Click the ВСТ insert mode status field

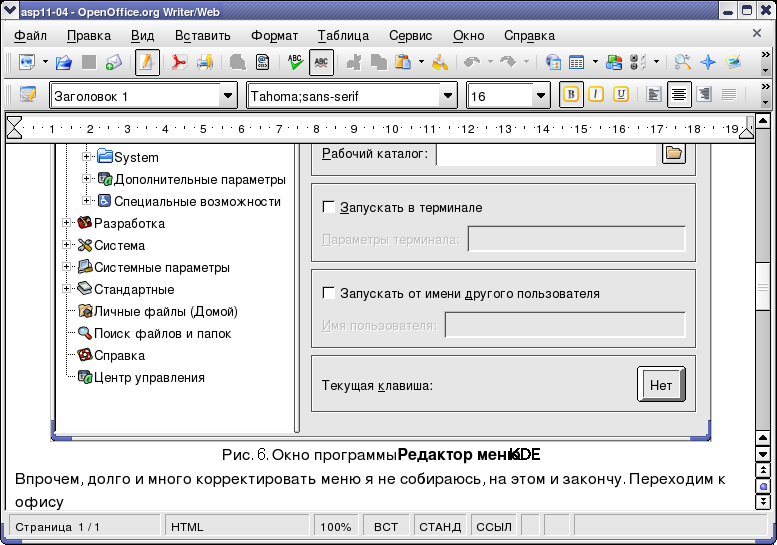[x=385, y=526]
